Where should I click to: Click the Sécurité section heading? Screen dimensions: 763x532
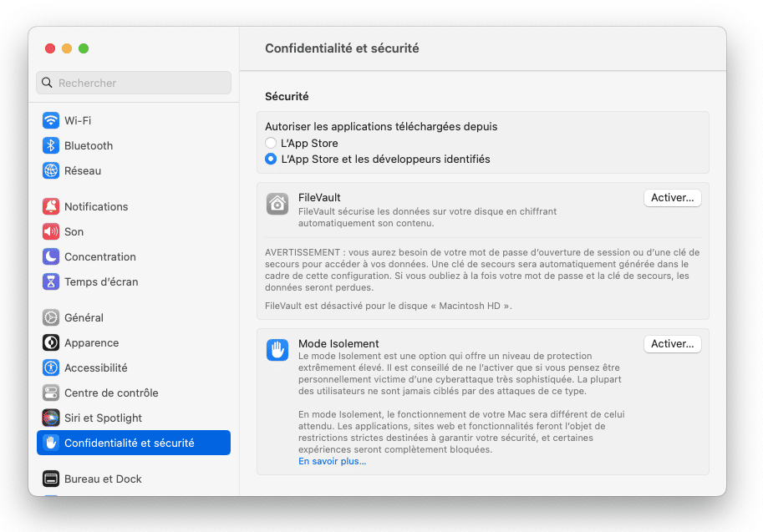point(287,96)
